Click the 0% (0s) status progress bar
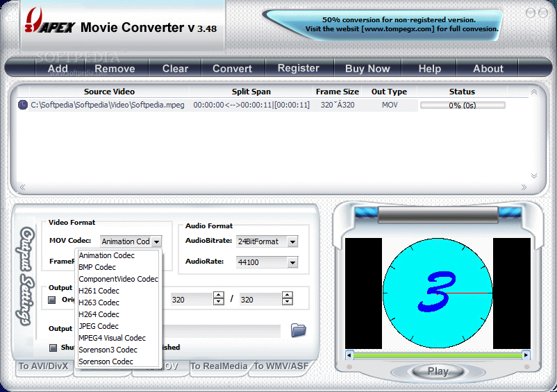Viewport: 557px width, 392px height. point(463,105)
